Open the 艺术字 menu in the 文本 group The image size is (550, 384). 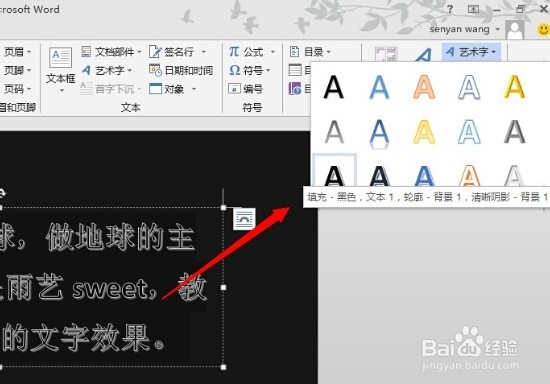107,70
